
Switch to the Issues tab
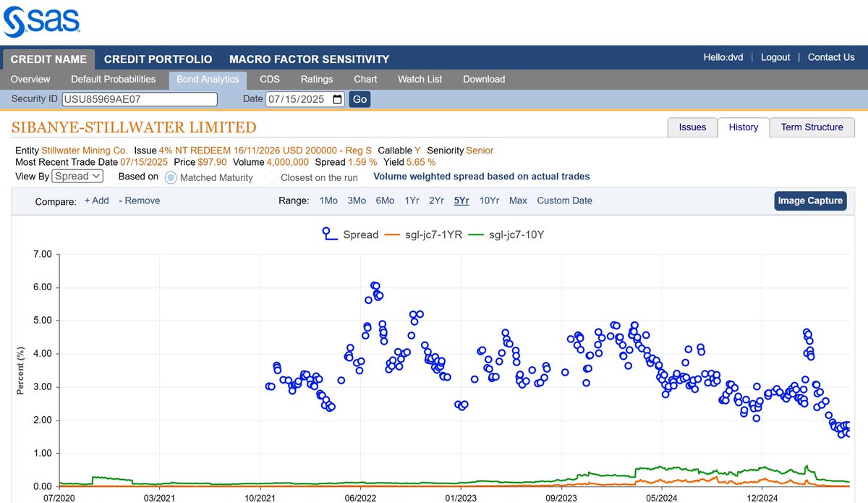point(692,127)
